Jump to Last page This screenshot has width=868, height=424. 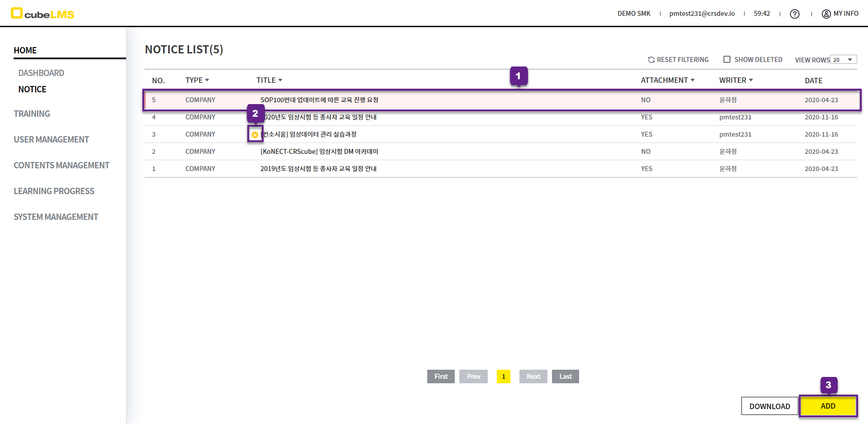point(565,376)
